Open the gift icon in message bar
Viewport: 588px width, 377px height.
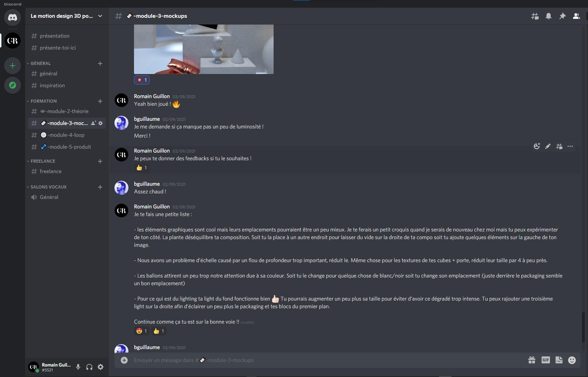[532, 360]
